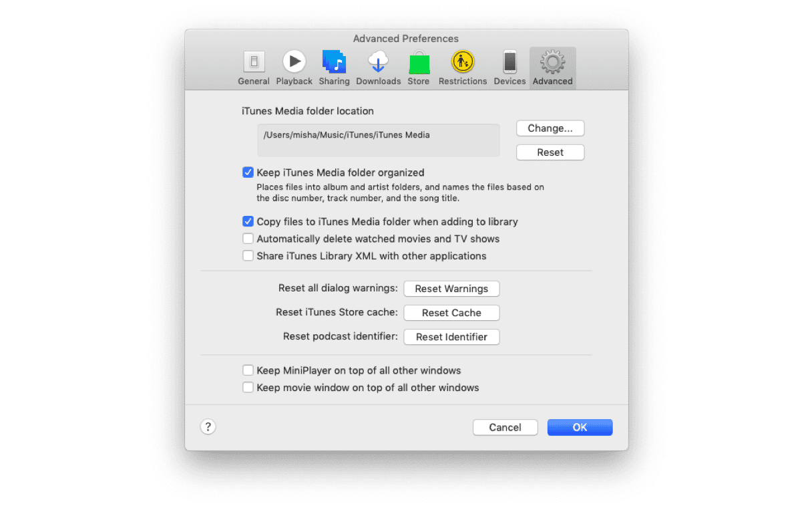Switch to Playback preferences
Viewport: 812px width, 508px height.
coord(294,68)
